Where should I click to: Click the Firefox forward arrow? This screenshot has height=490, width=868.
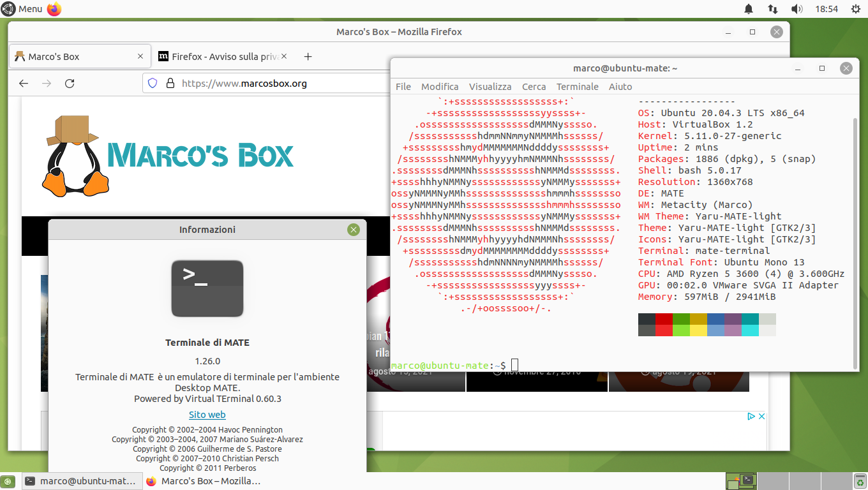pyautogui.click(x=46, y=83)
